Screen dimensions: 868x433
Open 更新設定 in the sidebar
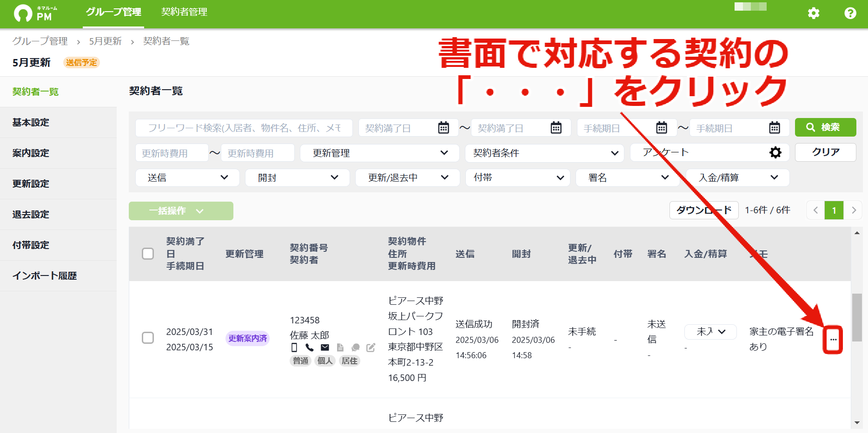click(58, 184)
